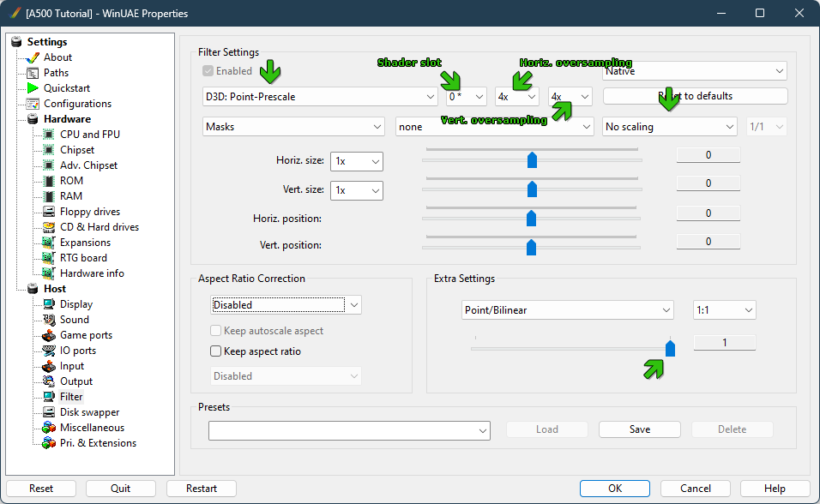Image resolution: width=820 pixels, height=504 pixels.
Task: Click the Hardware info card icon
Action: coord(49,273)
